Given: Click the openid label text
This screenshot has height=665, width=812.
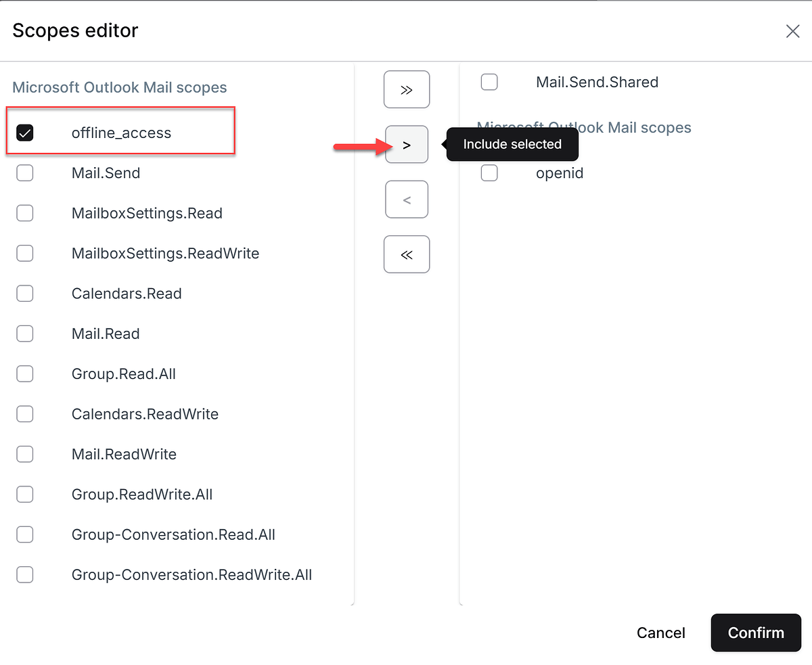Looking at the screenshot, I should click(560, 173).
